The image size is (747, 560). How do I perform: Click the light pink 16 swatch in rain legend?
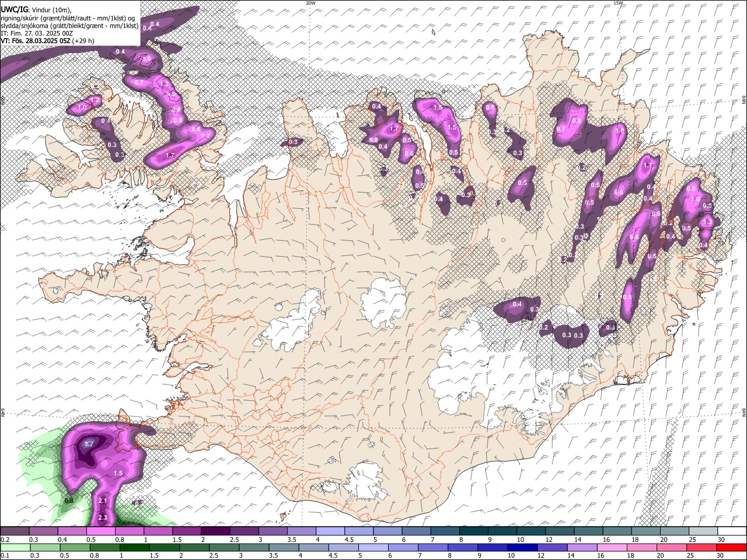tap(612, 547)
